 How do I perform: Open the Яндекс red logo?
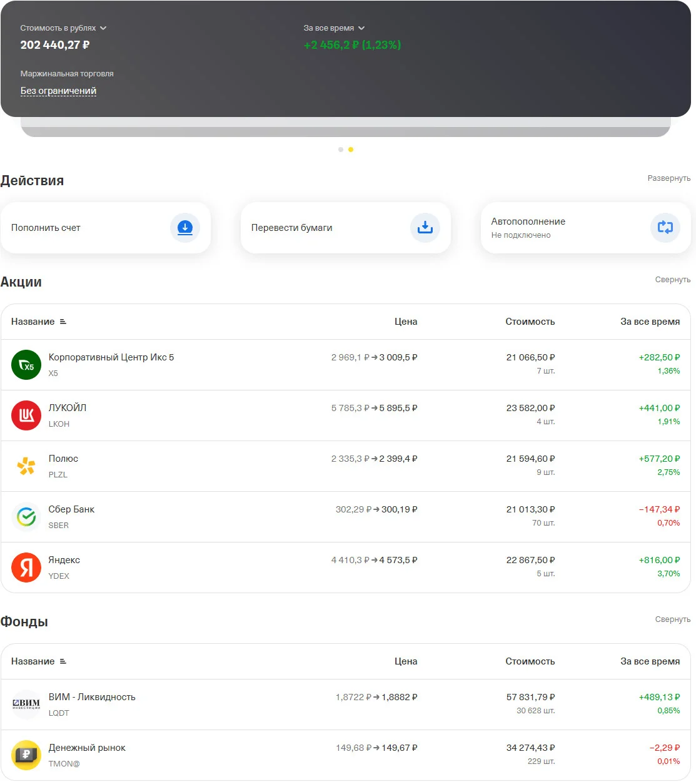26,568
